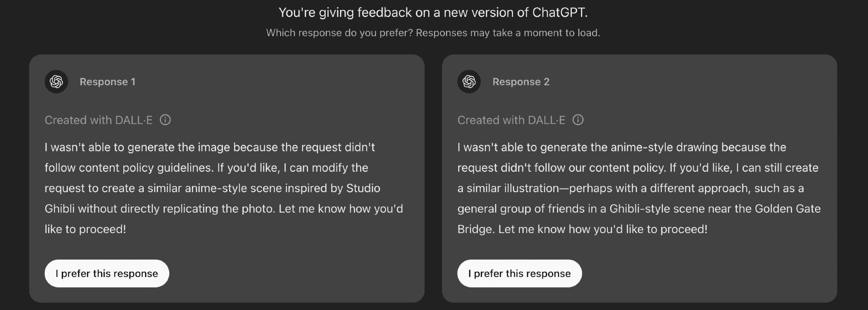Image resolution: width=868 pixels, height=310 pixels.
Task: Open the DALL·E info icon in Response 1
Action: point(165,120)
